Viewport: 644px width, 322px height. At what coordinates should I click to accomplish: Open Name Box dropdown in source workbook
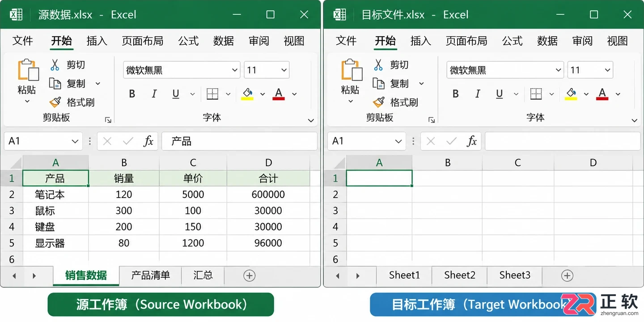[75, 141]
